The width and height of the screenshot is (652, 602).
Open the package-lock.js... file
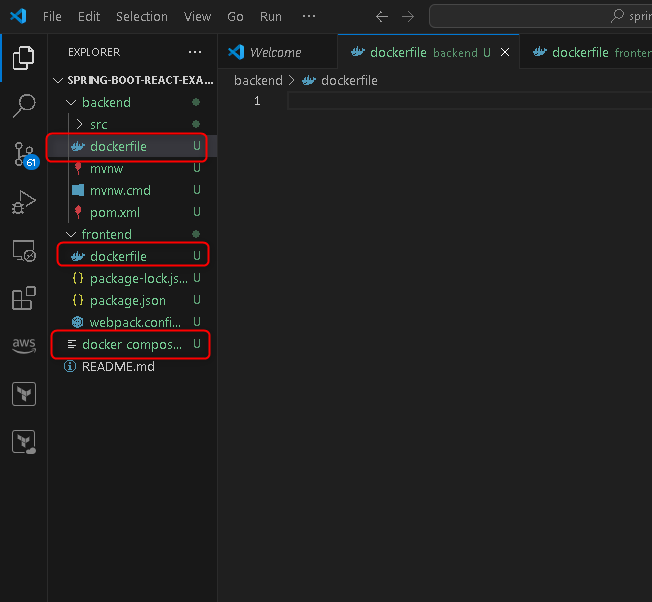(x=133, y=279)
